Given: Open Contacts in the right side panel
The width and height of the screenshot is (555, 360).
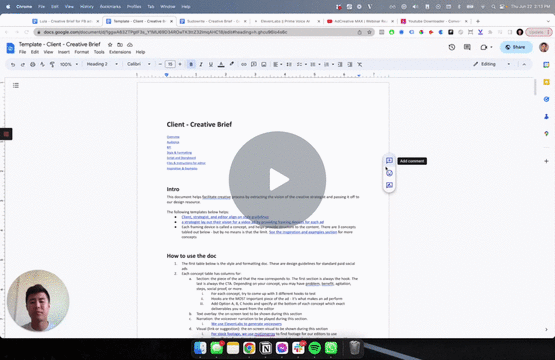Looking at the screenshot, I should 546,116.
